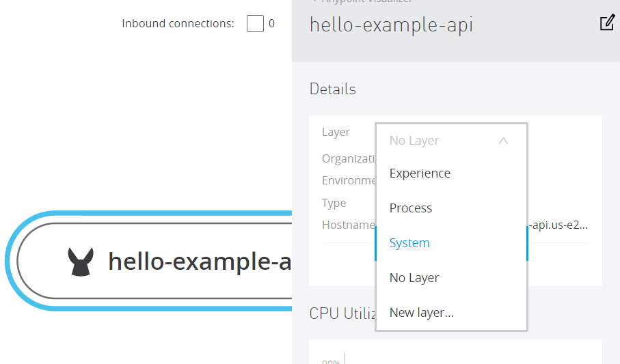
Task: Click the Inbound connections count 0
Action: (x=271, y=24)
